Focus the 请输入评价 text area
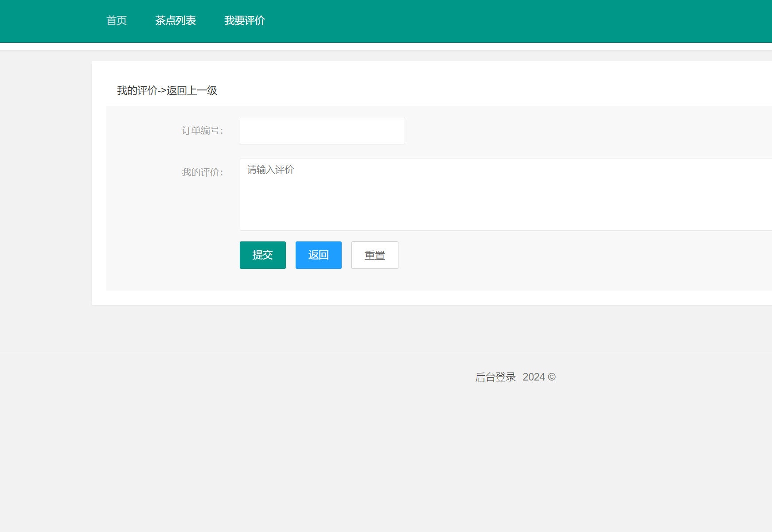The width and height of the screenshot is (772, 532). coord(505,194)
